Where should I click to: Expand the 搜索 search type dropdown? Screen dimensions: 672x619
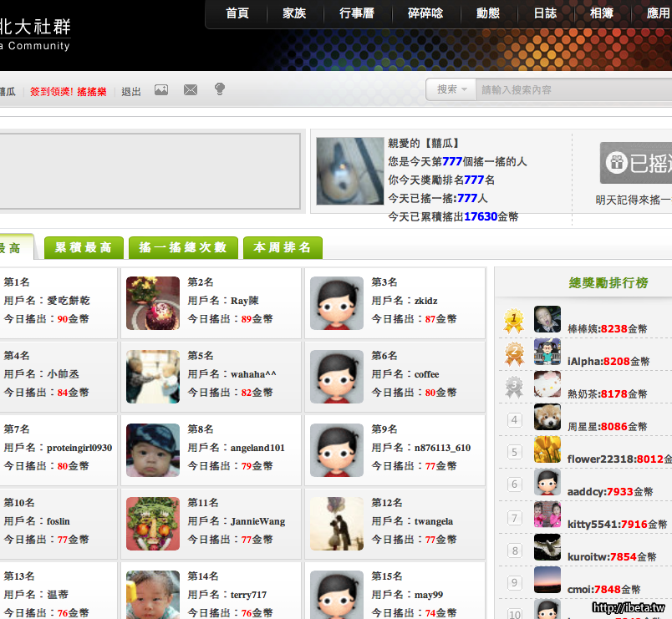tap(451, 89)
